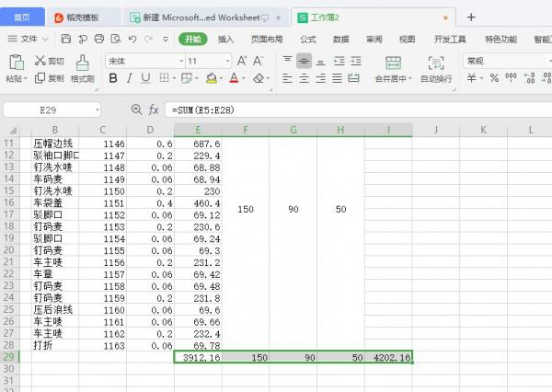Click the fill color bucket icon
Viewport: 552px width, 392px height.
[x=212, y=78]
